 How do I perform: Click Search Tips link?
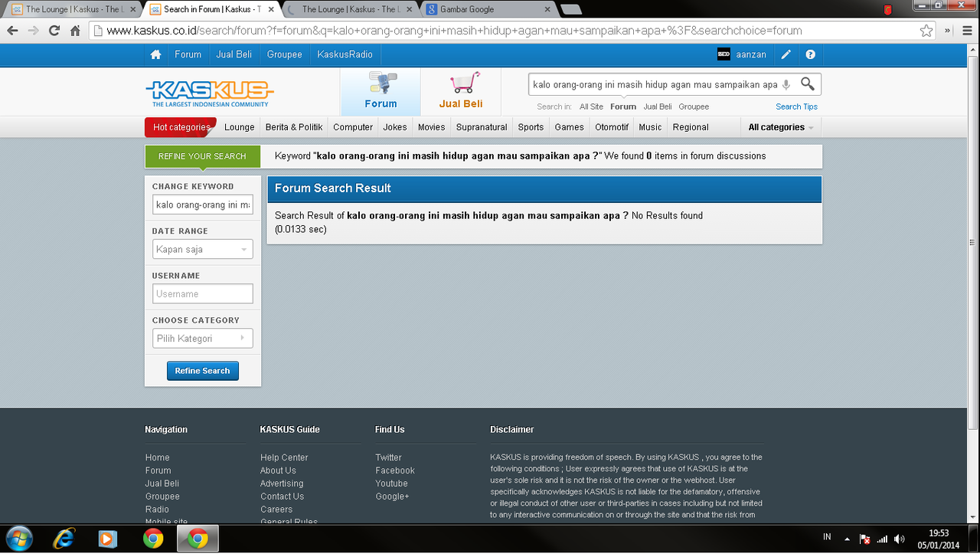tap(796, 106)
